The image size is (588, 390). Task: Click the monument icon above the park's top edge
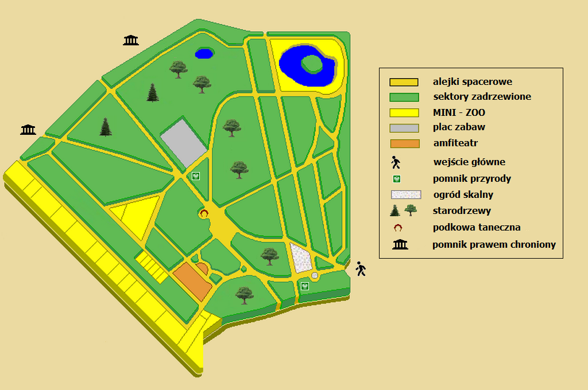[131, 40]
